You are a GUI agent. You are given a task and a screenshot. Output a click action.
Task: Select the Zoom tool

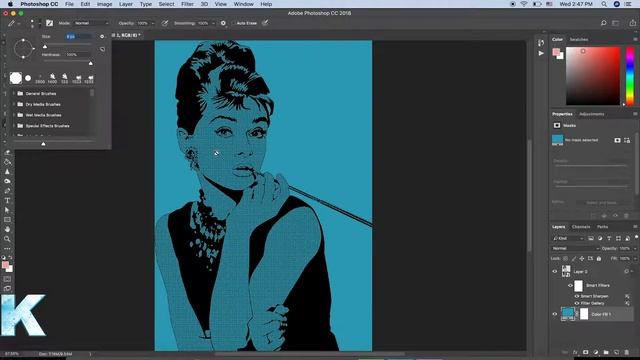pyautogui.click(x=7, y=239)
